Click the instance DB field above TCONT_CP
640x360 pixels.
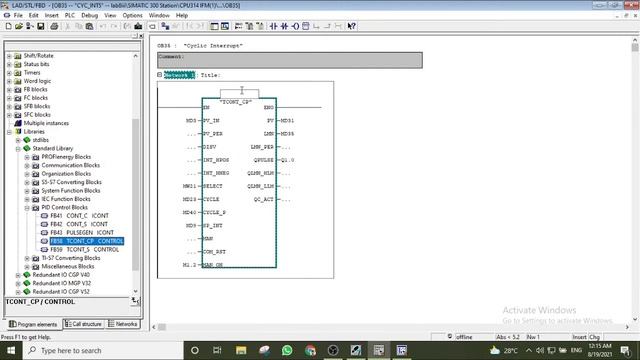point(239,93)
